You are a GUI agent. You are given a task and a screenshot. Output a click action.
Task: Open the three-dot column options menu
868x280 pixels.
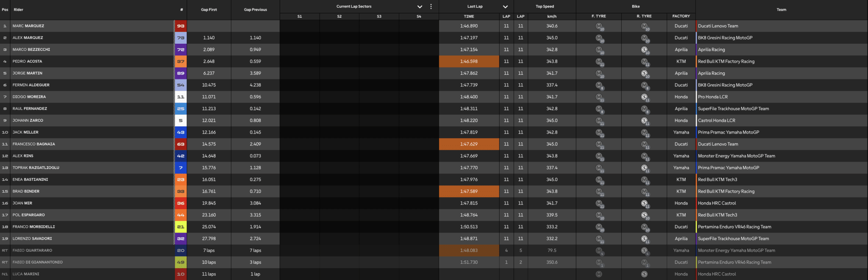(431, 6)
